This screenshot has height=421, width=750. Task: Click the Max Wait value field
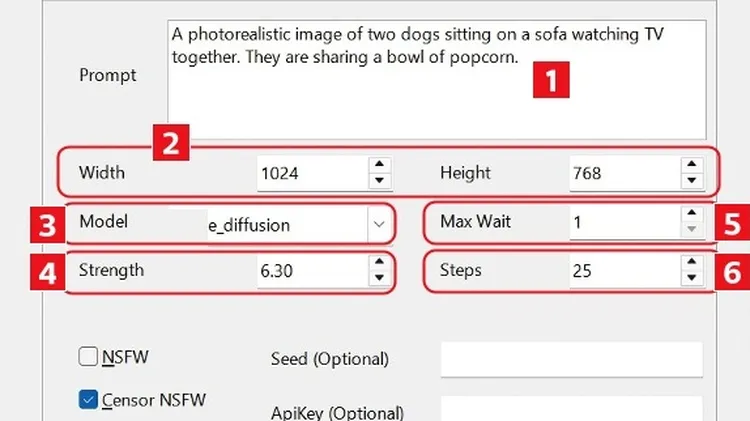(620, 222)
